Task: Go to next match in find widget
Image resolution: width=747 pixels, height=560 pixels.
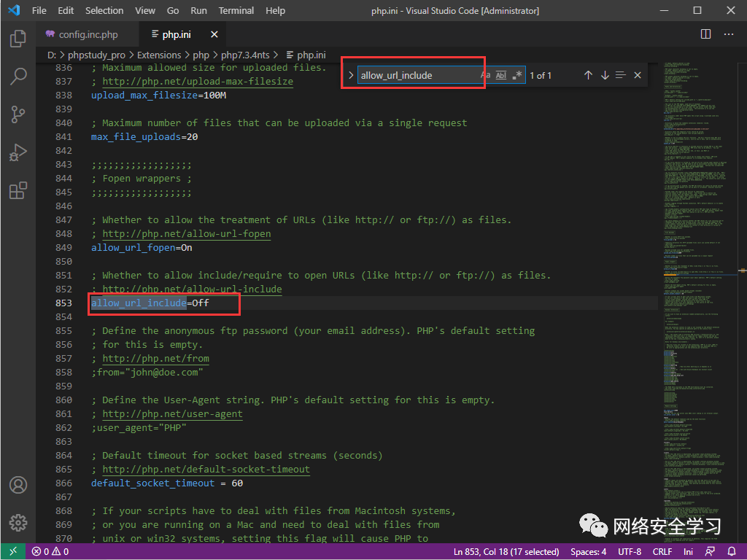Action: pyautogui.click(x=605, y=75)
